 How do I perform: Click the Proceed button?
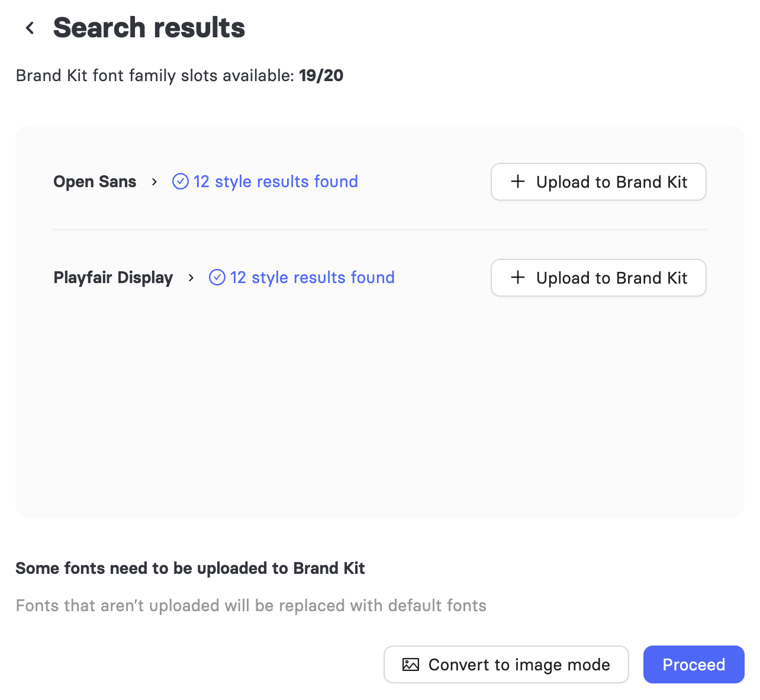694,664
